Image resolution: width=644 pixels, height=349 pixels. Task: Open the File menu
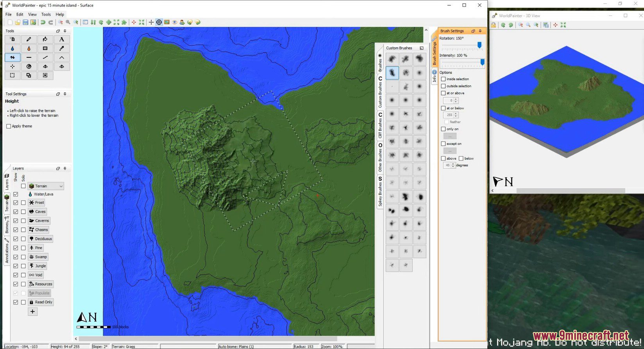point(8,14)
